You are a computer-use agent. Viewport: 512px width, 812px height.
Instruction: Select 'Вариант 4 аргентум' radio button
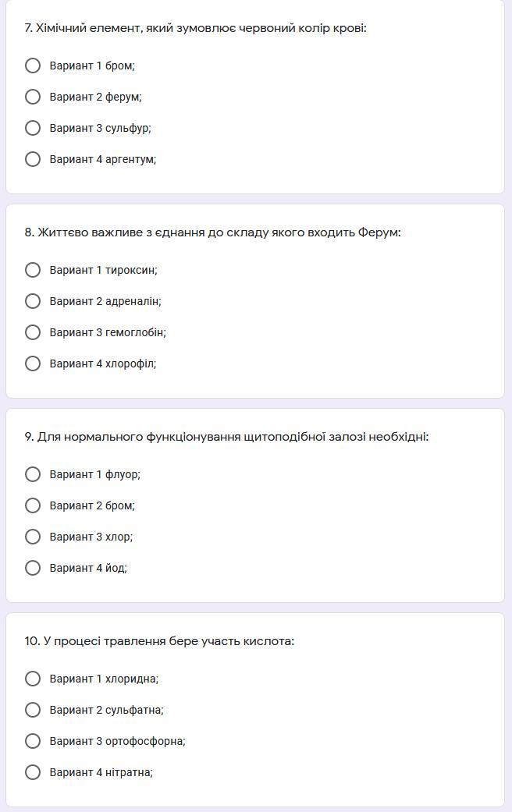(33, 159)
